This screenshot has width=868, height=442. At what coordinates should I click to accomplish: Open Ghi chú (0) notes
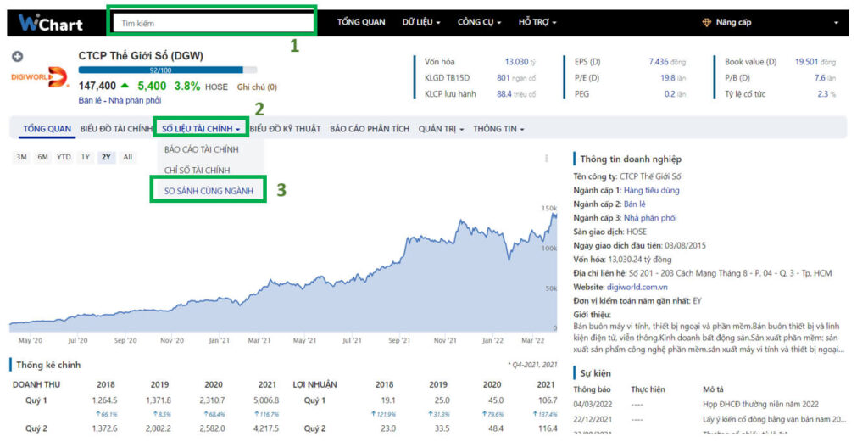point(257,87)
